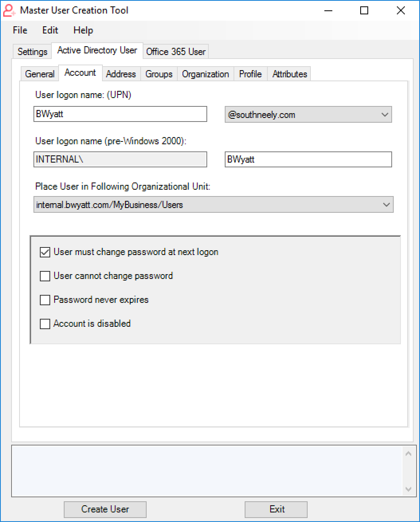Expand the @southneely.com domain dropdown

pyautogui.click(x=308, y=115)
